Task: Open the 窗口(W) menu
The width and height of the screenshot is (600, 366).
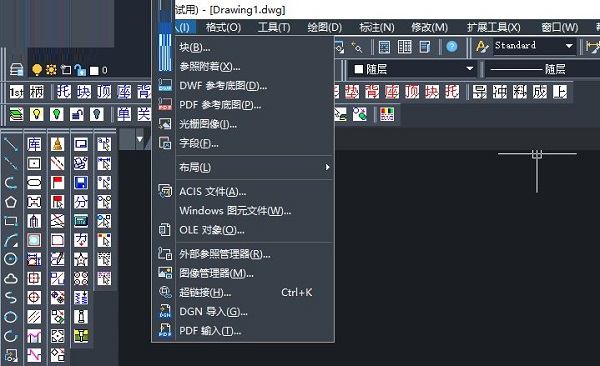Action: (559, 28)
